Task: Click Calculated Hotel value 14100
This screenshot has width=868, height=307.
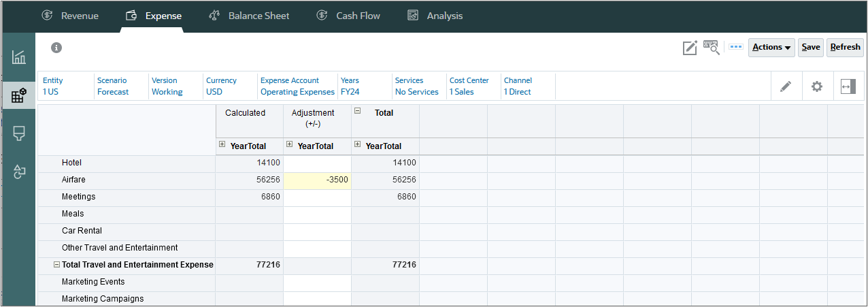Action: [x=250, y=163]
